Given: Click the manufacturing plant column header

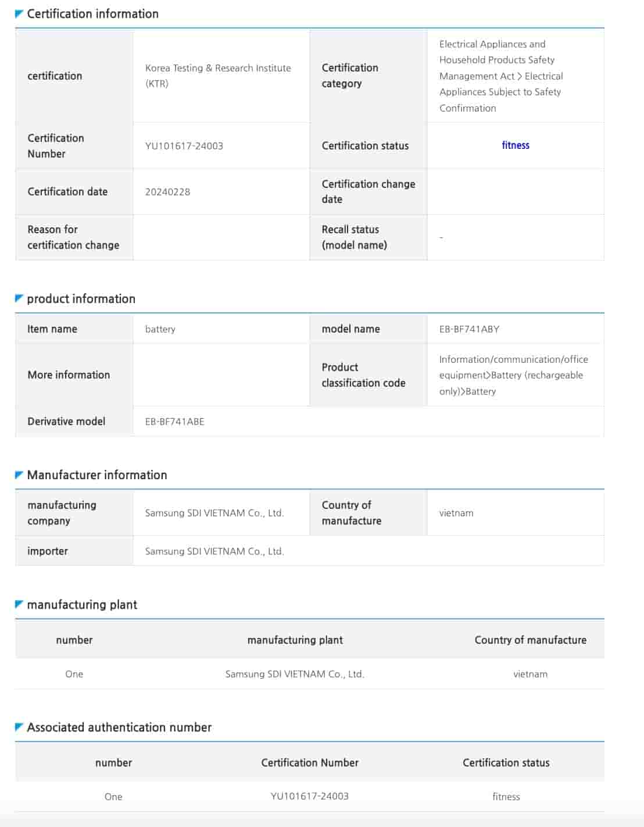Looking at the screenshot, I should click(295, 640).
